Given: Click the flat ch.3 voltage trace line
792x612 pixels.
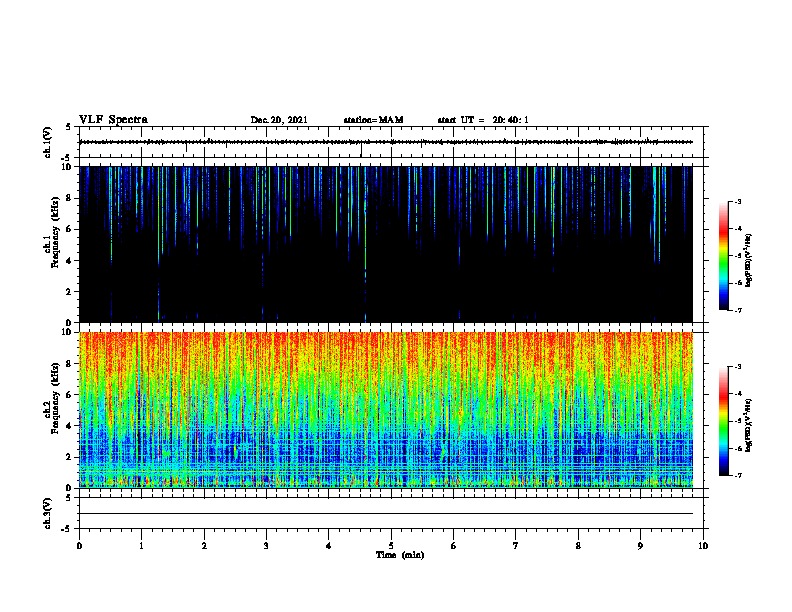Looking at the screenshot, I should [x=386, y=514].
